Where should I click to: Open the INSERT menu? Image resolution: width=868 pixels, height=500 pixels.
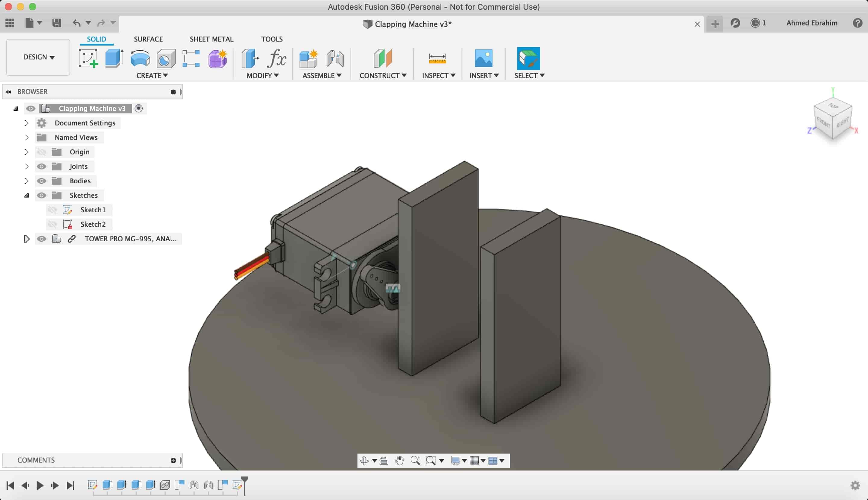point(484,76)
